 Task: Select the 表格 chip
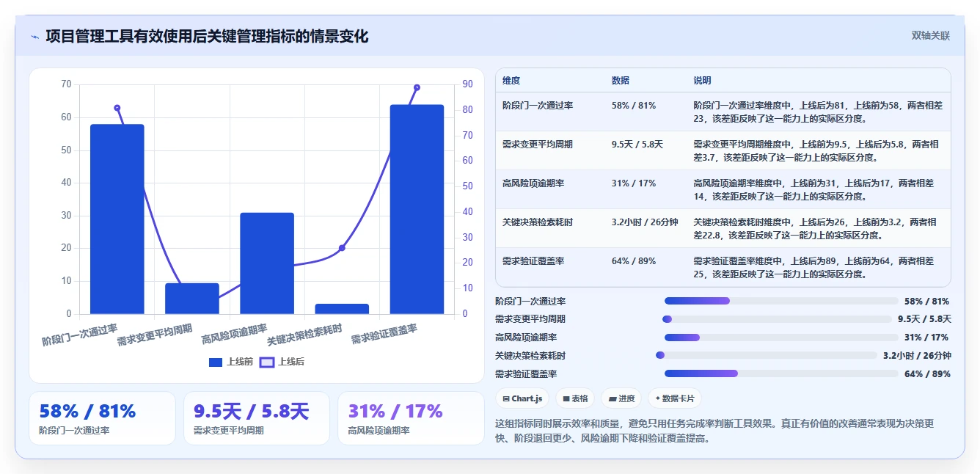(575, 398)
